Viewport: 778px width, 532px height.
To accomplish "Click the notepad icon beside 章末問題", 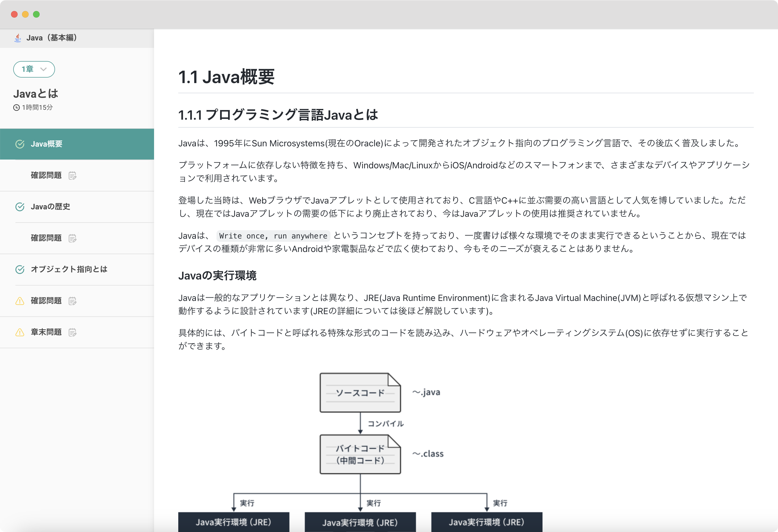I will (72, 332).
